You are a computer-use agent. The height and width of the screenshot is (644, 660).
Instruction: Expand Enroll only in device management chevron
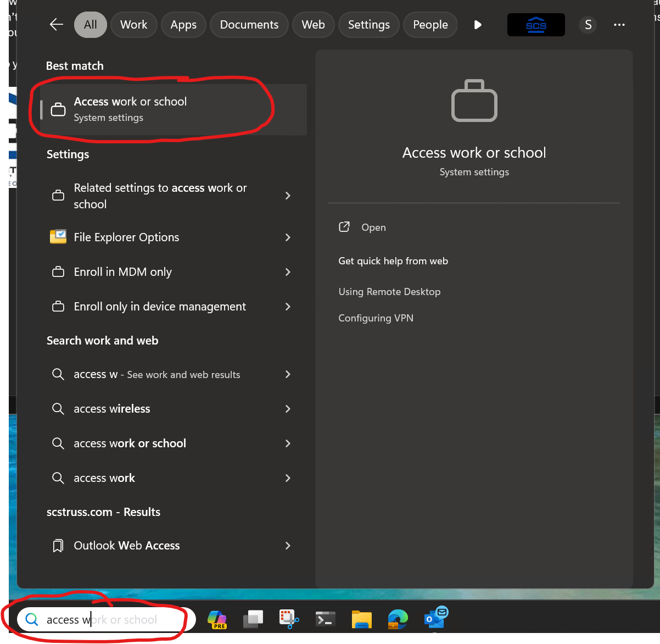[x=288, y=307]
